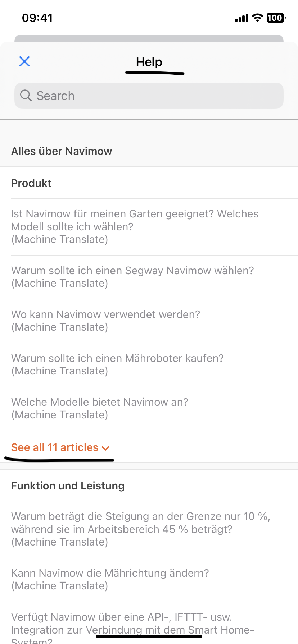Open 'Warum sollte ich einen Mähroboter kaufen' article
Viewport: 298px width, 644px height.
click(x=117, y=364)
